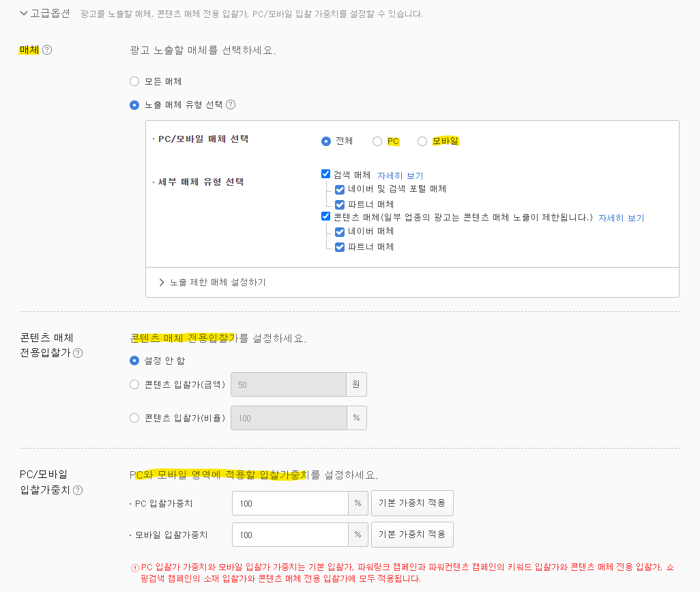Uncheck the 콘텐츠 매체 parent checkbox
Screen dimensions: 700x592
[x=326, y=216]
